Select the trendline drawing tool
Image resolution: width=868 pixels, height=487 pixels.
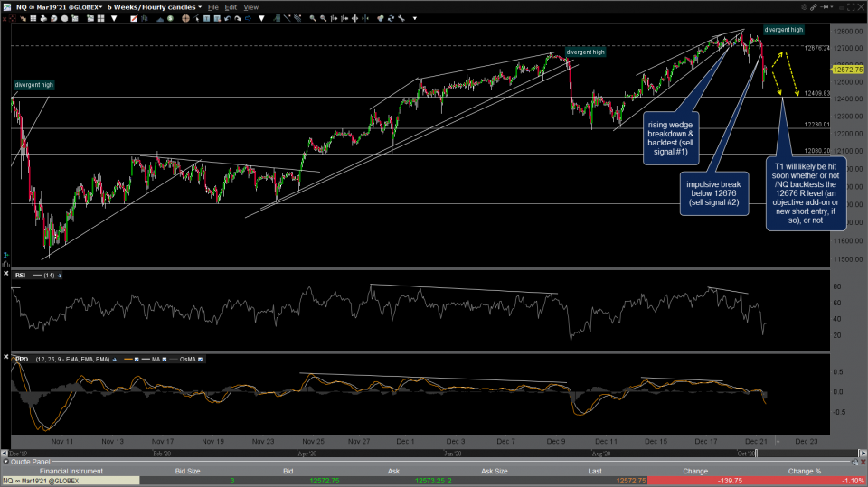[x=288, y=18]
